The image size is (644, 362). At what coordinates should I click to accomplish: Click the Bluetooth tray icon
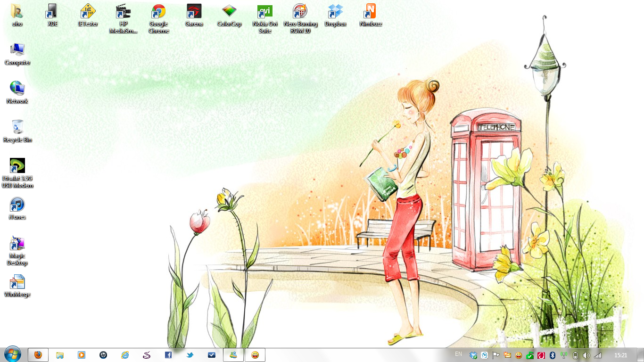click(x=553, y=355)
